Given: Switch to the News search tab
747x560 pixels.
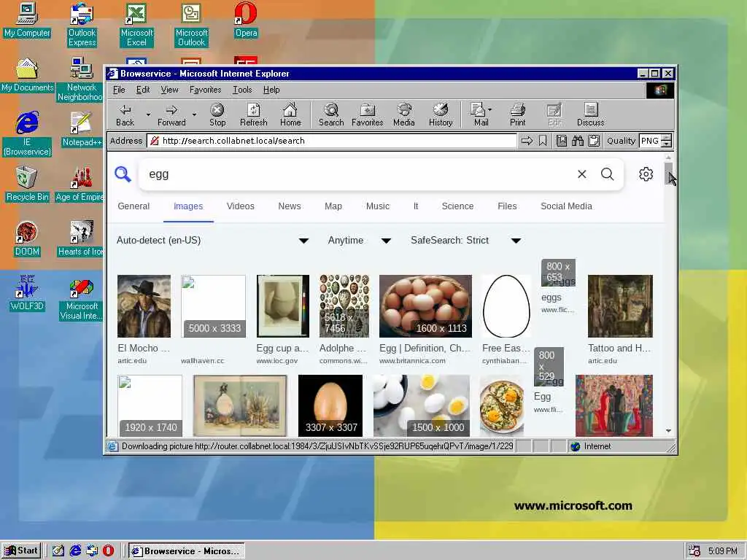Looking at the screenshot, I should pos(289,206).
